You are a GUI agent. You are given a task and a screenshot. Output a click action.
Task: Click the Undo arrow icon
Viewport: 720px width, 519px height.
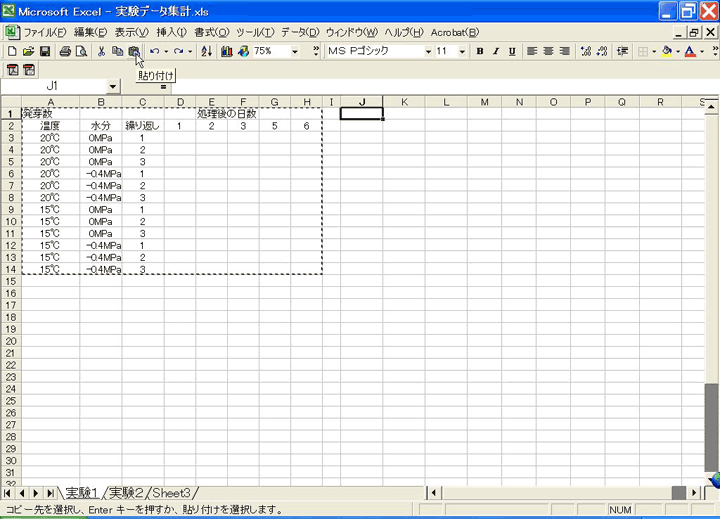(x=155, y=51)
